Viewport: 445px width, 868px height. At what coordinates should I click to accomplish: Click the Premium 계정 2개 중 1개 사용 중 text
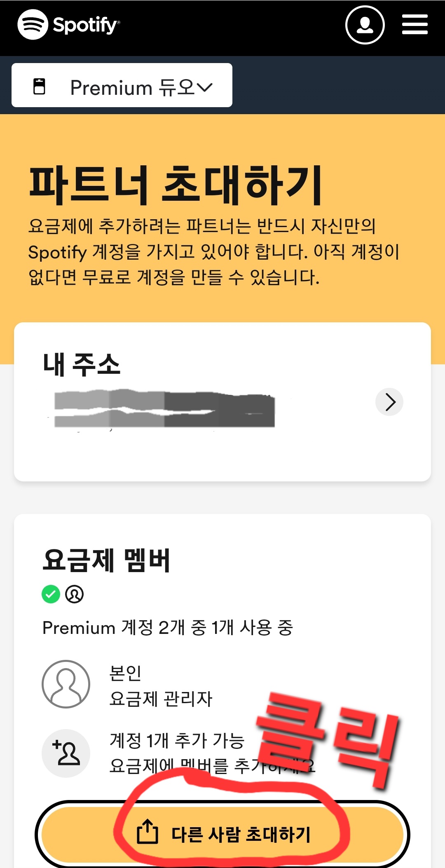(x=167, y=628)
